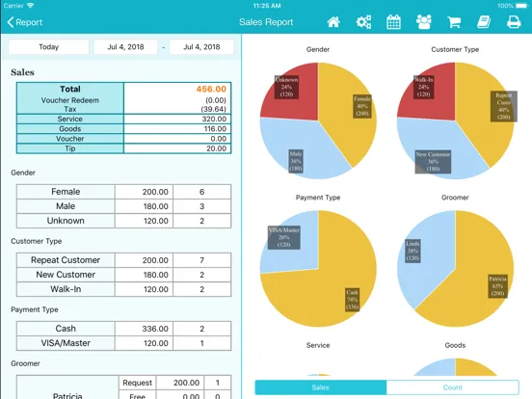Open the shopping cart icon
Screen dimensions: 532x399
[454, 22]
